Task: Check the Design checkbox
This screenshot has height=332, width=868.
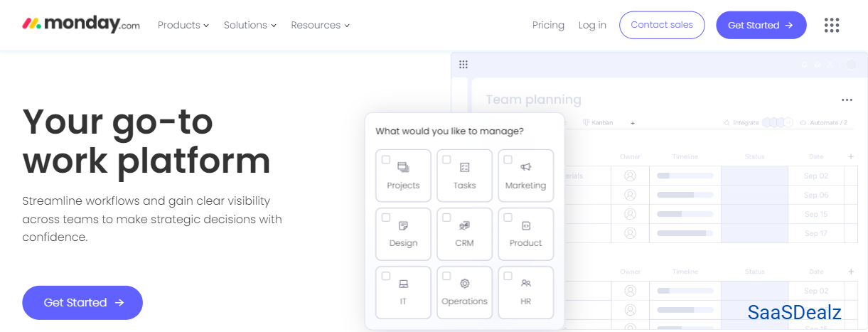Action: [386, 218]
